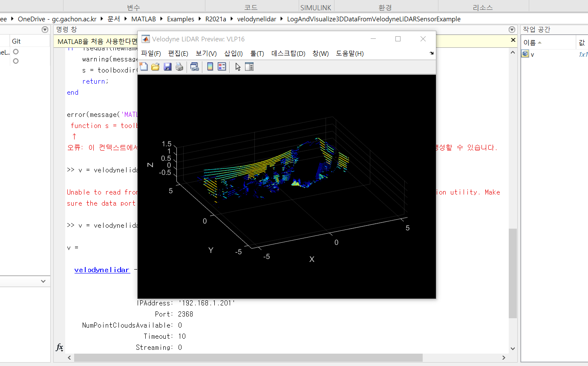Image resolution: width=588 pixels, height=366 pixels.
Task: Click the Save Figure floppy icon
Action: coord(167,67)
